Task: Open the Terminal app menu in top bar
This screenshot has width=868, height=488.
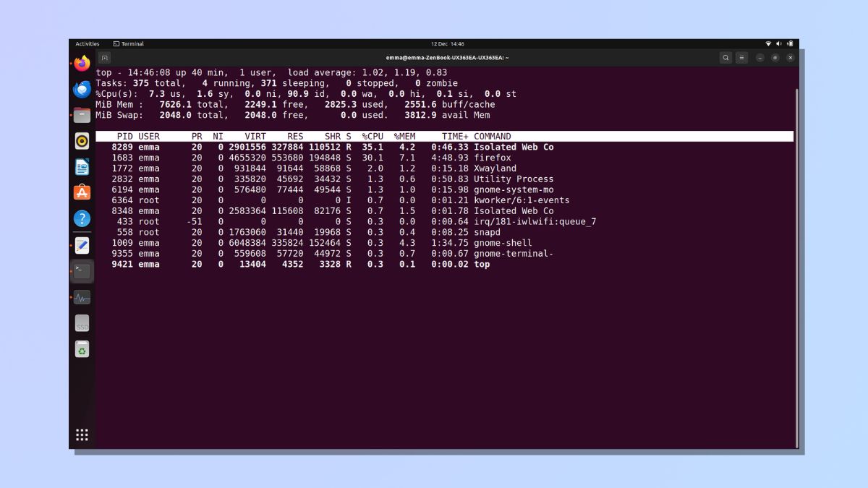Action: [129, 44]
